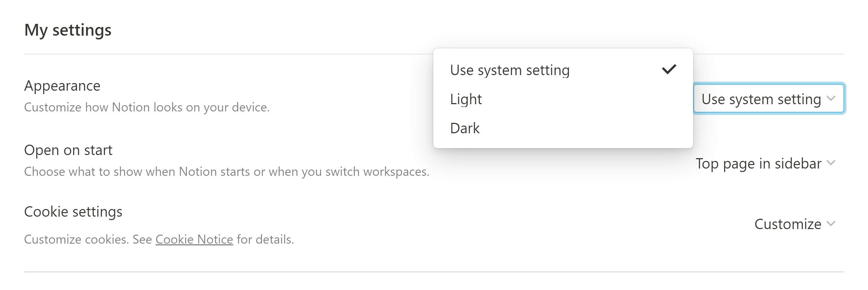Click the "My settings" heading
868x290 pixels.
pos(68,29)
